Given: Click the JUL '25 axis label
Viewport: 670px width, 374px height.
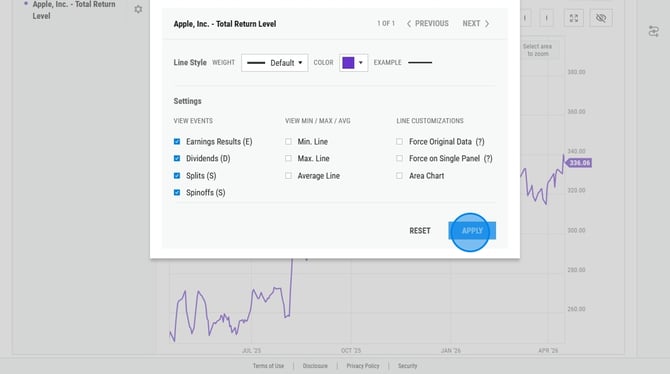Looking at the screenshot, I should [251, 350].
